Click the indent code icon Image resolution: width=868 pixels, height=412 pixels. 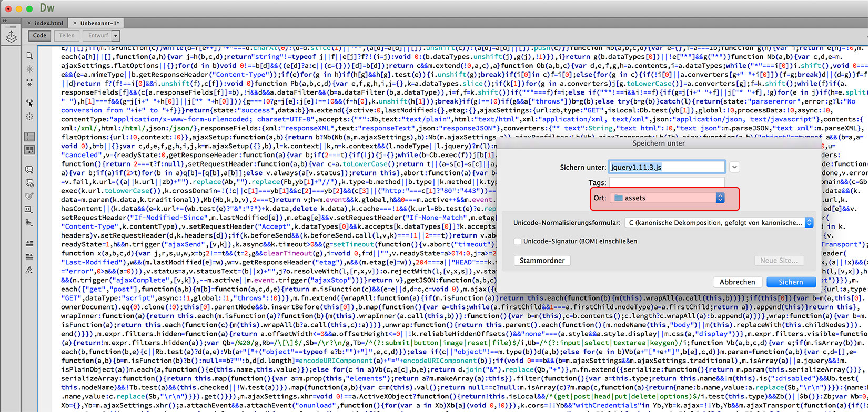pyautogui.click(x=29, y=243)
